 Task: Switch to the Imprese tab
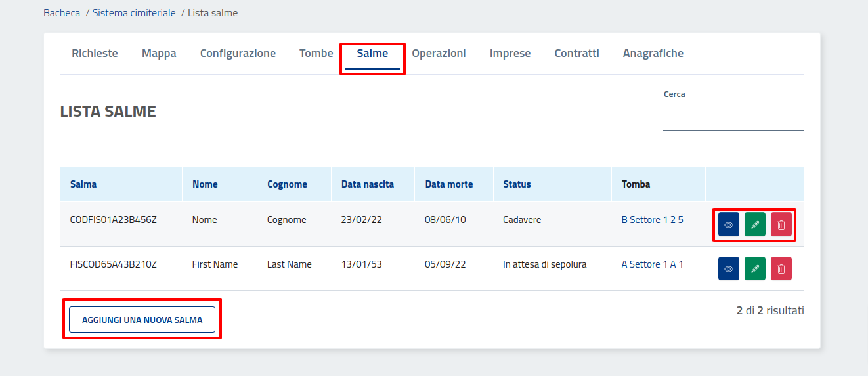click(510, 54)
